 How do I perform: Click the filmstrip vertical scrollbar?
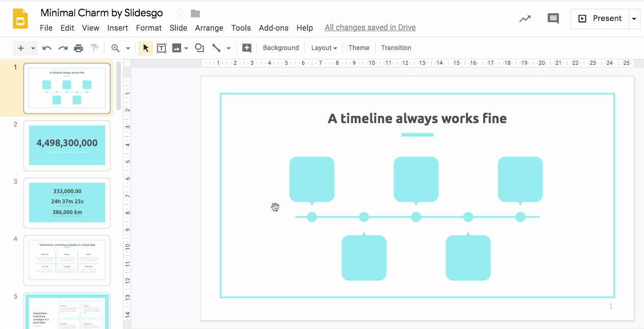point(119,86)
